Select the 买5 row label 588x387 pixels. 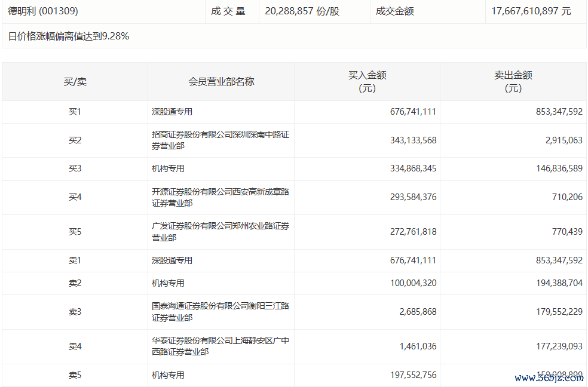tap(75, 232)
